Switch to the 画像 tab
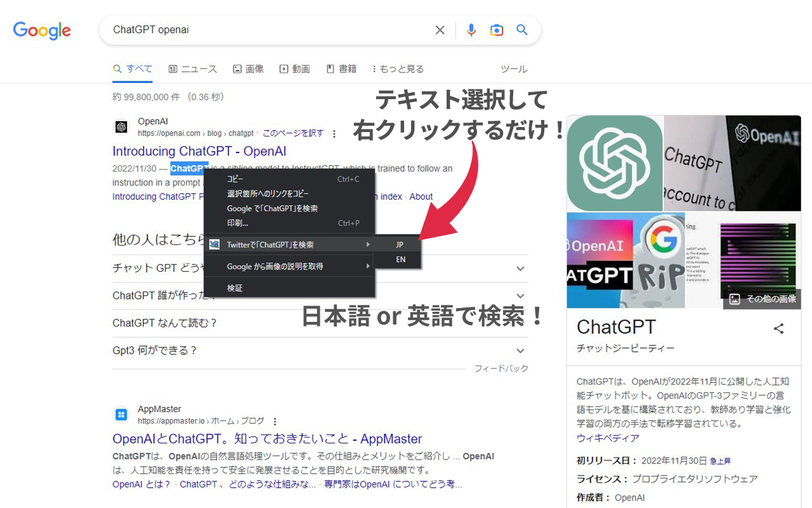812x508 pixels. (x=248, y=69)
